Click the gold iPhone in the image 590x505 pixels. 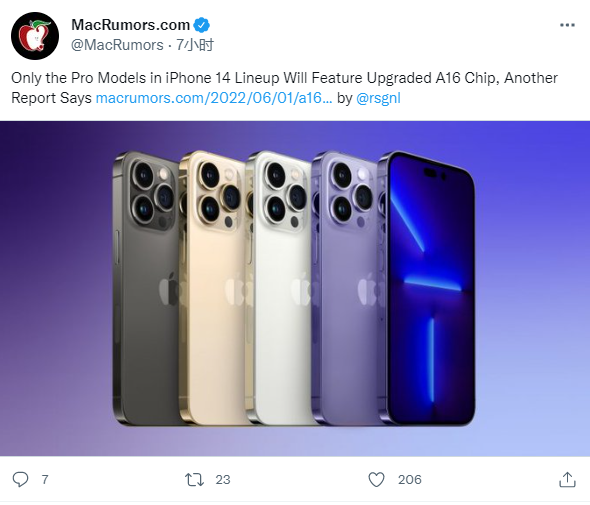tap(213, 289)
